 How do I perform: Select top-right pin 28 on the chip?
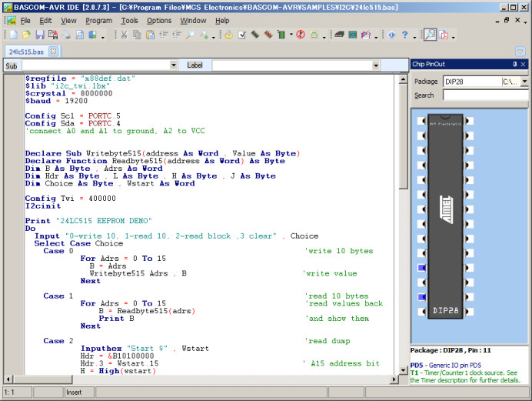coord(469,121)
